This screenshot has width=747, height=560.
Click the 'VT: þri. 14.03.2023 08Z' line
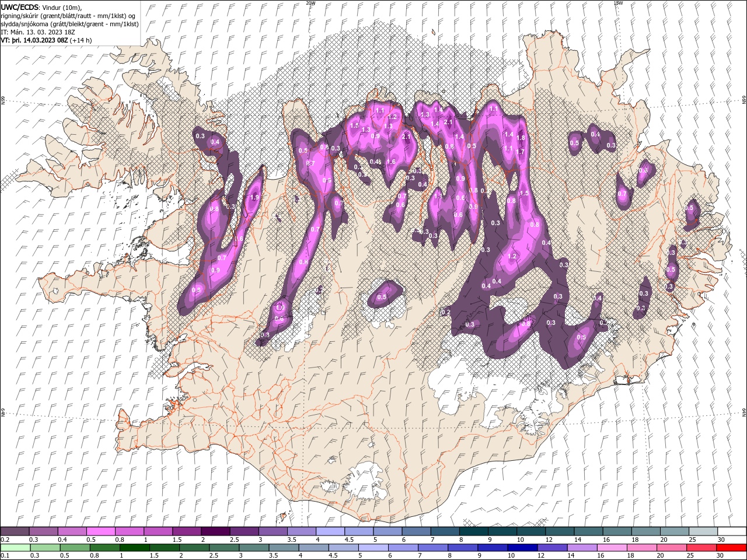pyautogui.click(x=47, y=40)
